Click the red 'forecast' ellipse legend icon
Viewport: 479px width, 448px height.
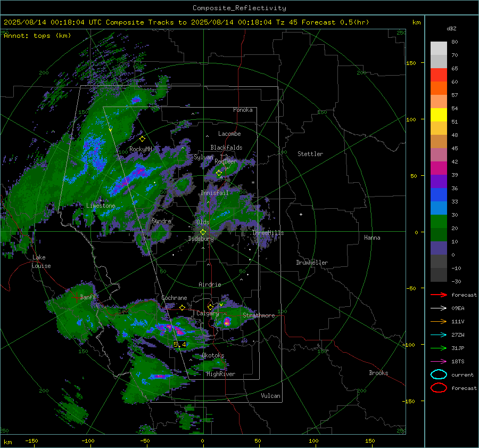pyautogui.click(x=439, y=388)
